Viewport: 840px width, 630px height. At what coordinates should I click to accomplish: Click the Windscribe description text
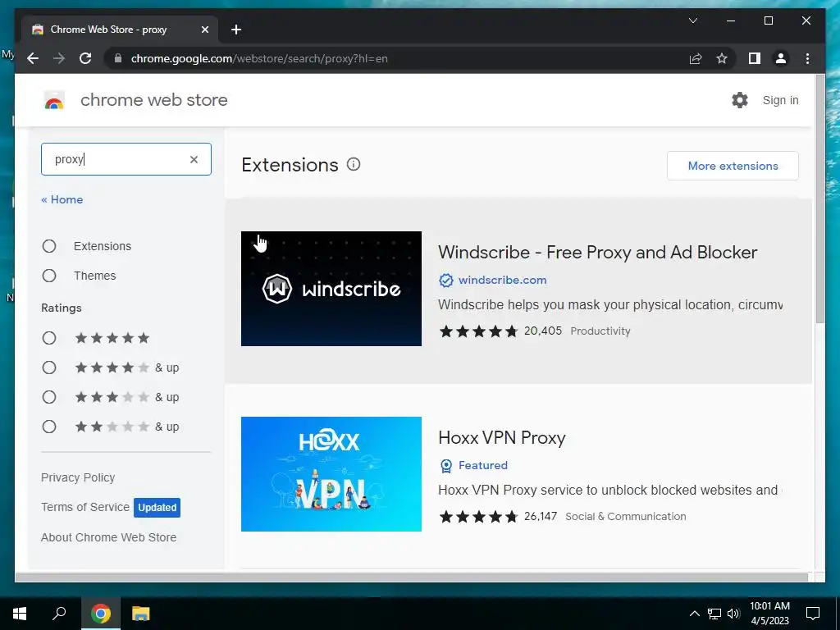tap(610, 305)
